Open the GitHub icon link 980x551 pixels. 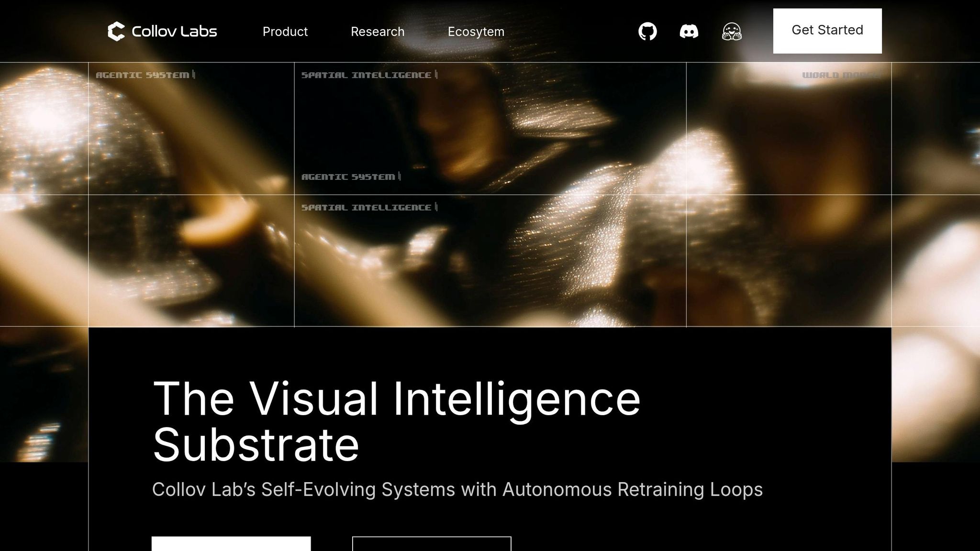click(x=647, y=32)
